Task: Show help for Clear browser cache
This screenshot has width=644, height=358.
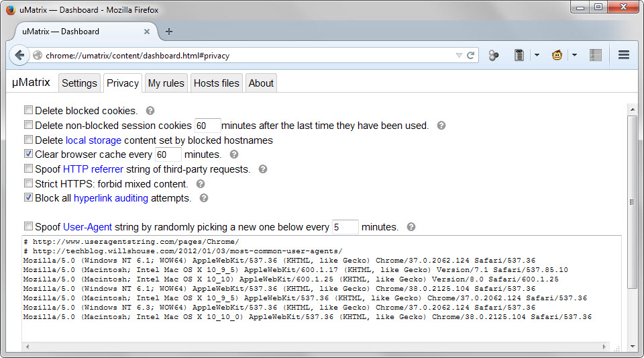Action: 233,154
